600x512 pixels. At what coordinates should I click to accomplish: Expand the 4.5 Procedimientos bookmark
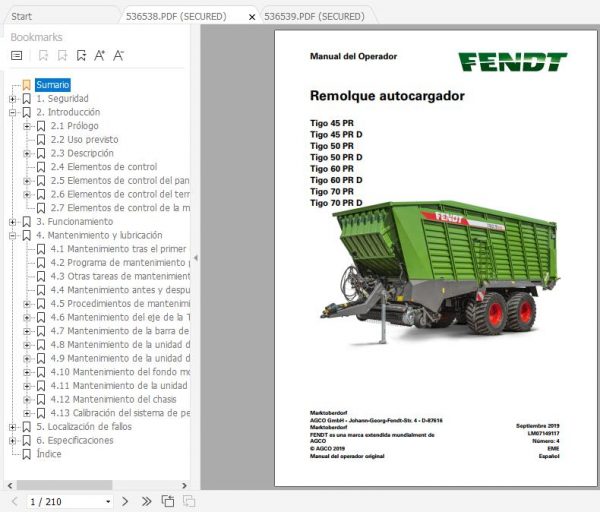[x=27, y=304]
